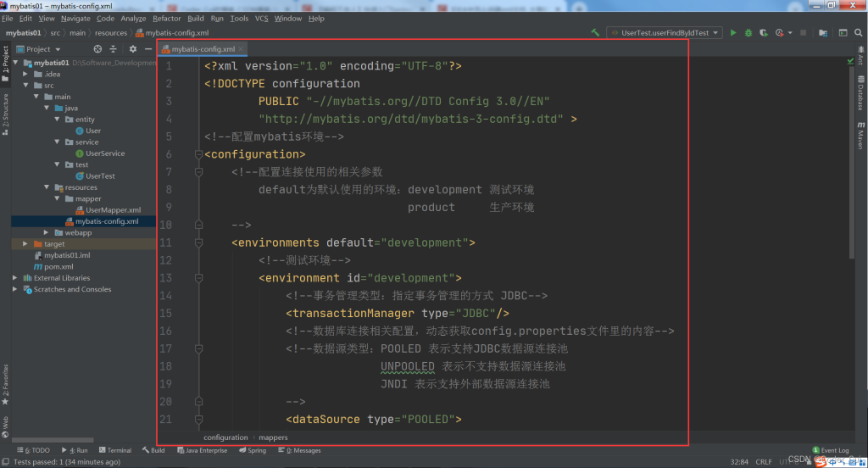868x468 pixels.
Task: Open the Run tool window
Action: tap(75, 450)
